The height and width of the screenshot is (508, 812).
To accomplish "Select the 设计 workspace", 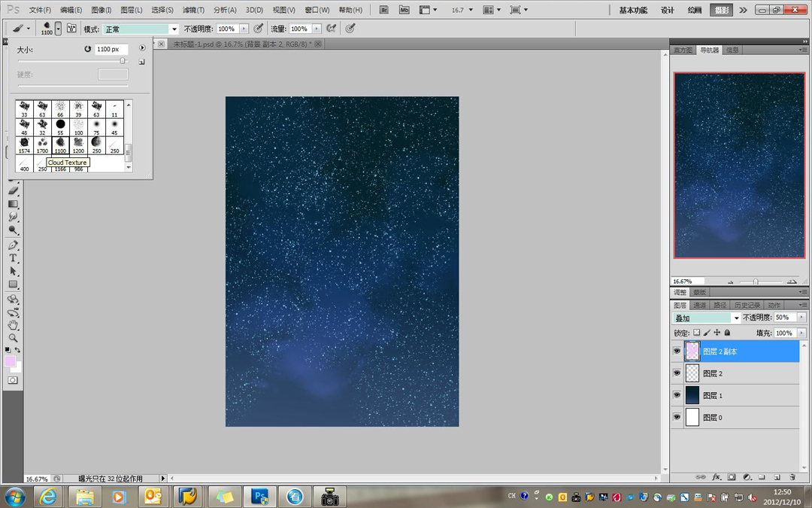I will click(x=668, y=10).
